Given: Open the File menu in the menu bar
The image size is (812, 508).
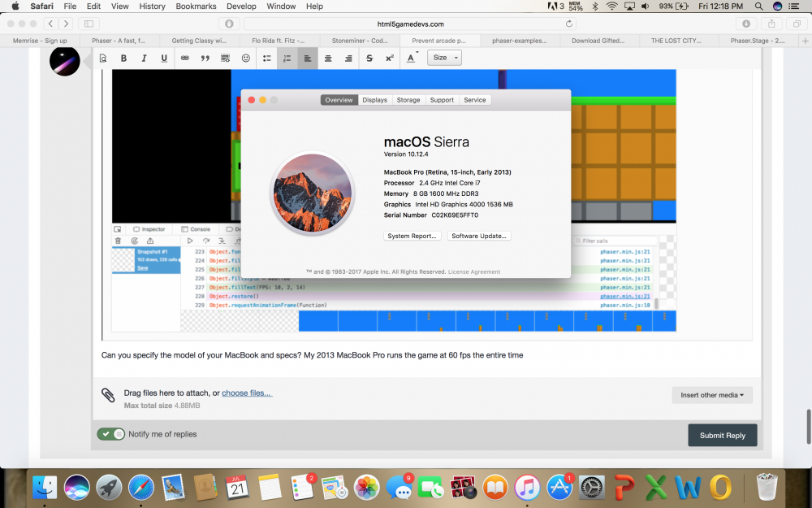Looking at the screenshot, I should (70, 7).
